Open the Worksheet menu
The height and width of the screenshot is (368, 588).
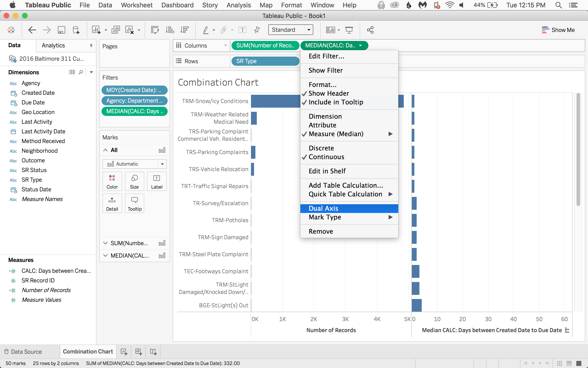pyautogui.click(x=137, y=5)
